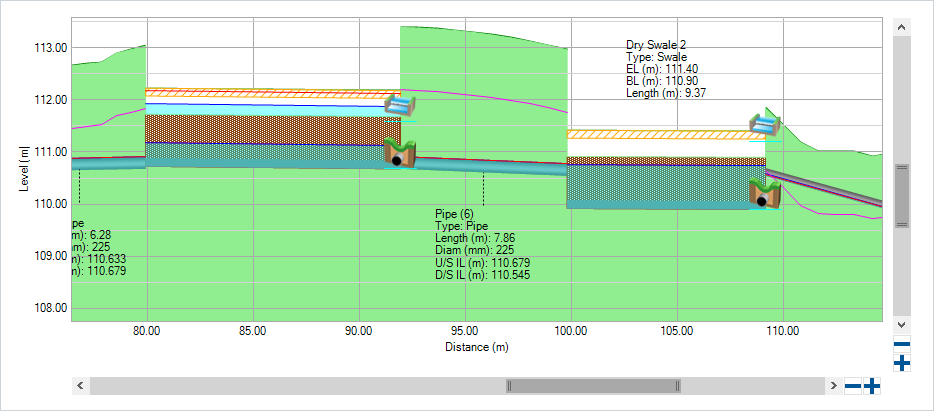Click the 'Diam (mm): 225' text under Pipe (6)
The width and height of the screenshot is (934, 411).
coord(475,251)
